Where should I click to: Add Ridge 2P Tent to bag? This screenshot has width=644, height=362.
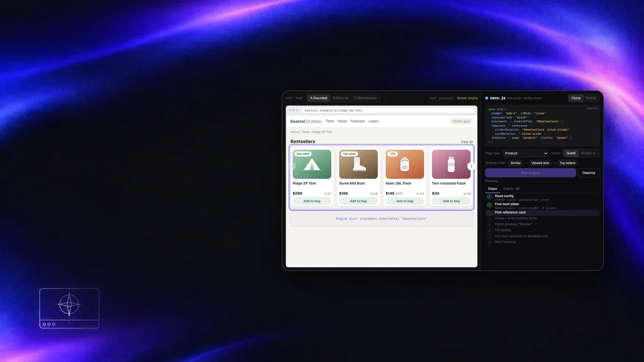pos(312,201)
